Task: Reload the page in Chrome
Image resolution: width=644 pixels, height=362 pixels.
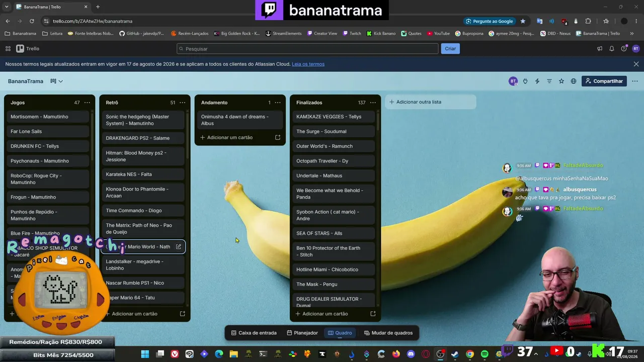Action: click(x=32, y=21)
